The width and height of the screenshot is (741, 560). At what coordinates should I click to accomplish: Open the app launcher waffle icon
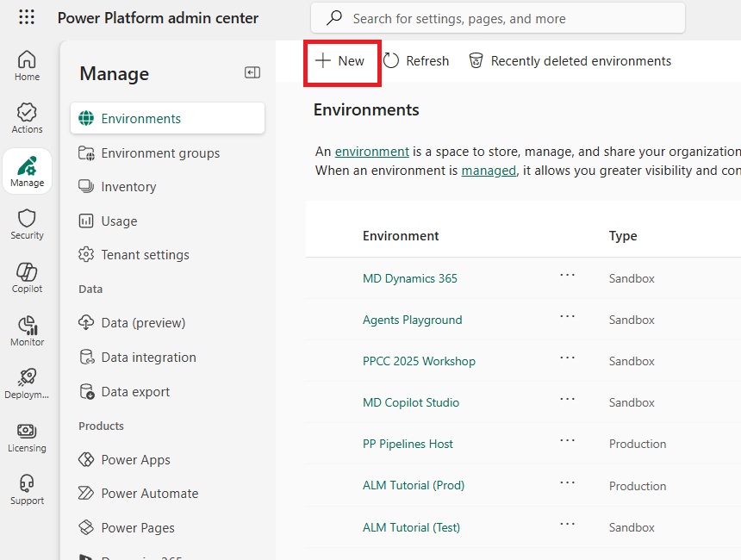[x=27, y=17]
